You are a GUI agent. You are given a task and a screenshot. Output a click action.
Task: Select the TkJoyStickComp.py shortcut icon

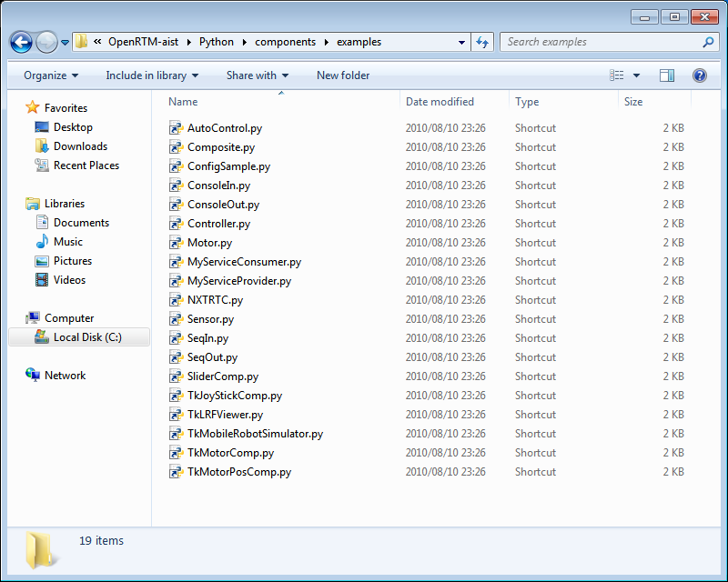tap(176, 396)
